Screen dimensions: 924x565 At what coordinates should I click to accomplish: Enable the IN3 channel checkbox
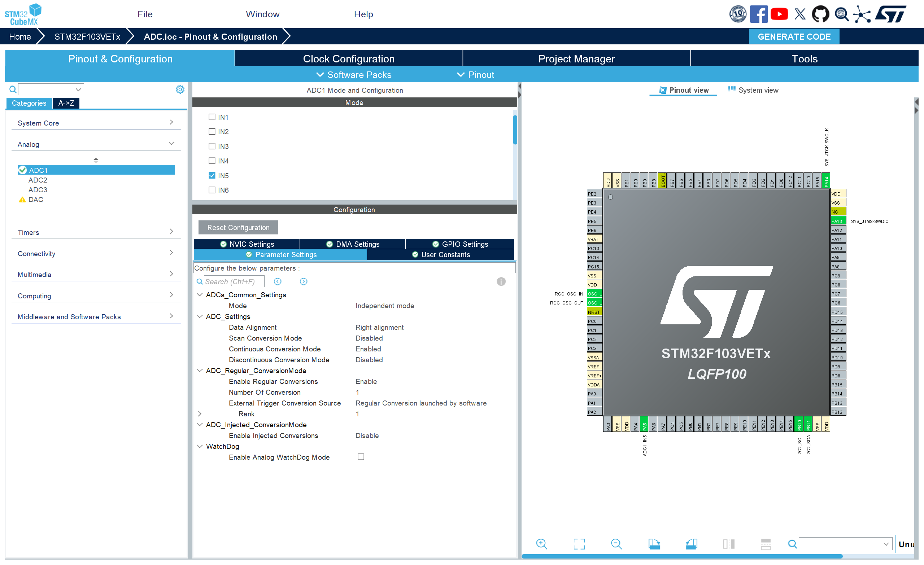click(212, 146)
